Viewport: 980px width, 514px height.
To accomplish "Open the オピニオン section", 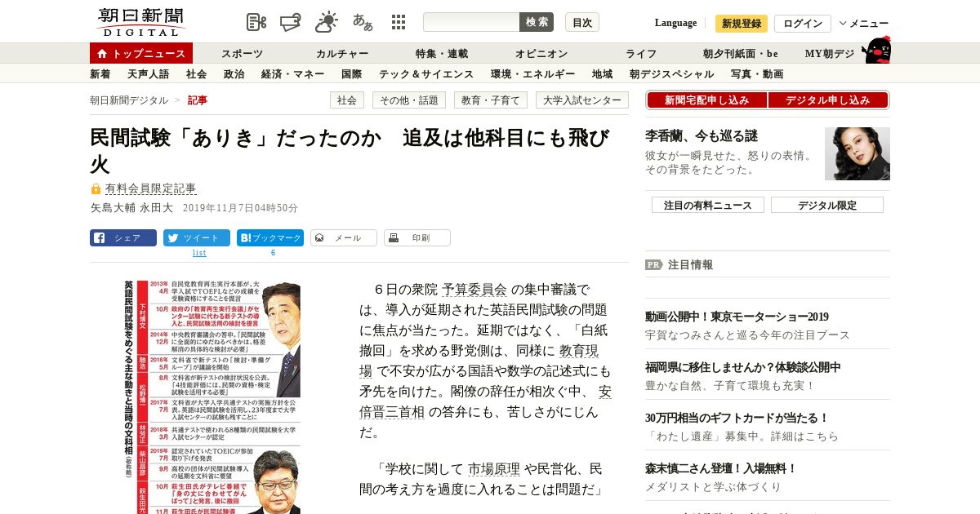I will click(541, 54).
